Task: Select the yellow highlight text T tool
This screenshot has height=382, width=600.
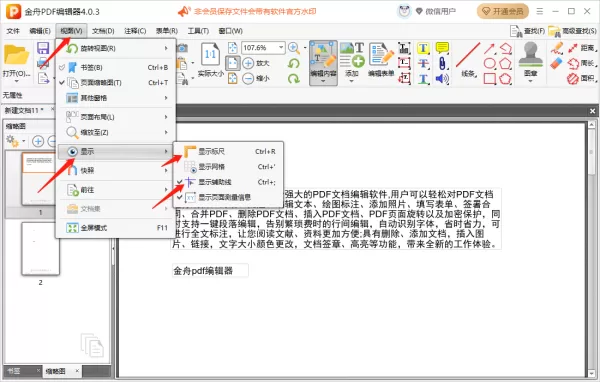Action: click(423, 48)
